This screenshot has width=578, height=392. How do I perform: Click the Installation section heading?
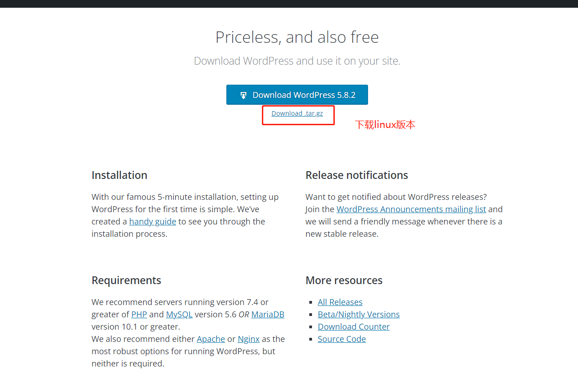[x=119, y=175]
